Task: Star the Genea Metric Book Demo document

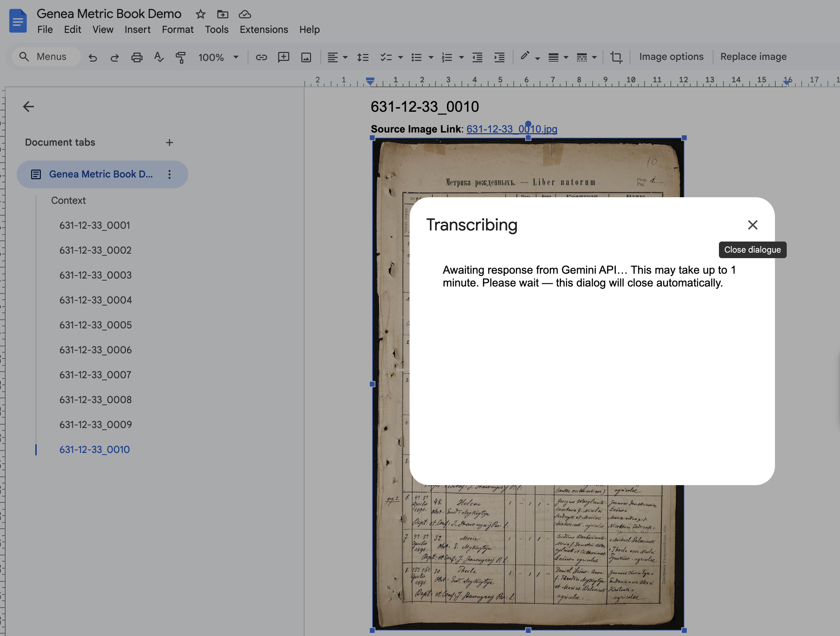Action: pos(200,14)
